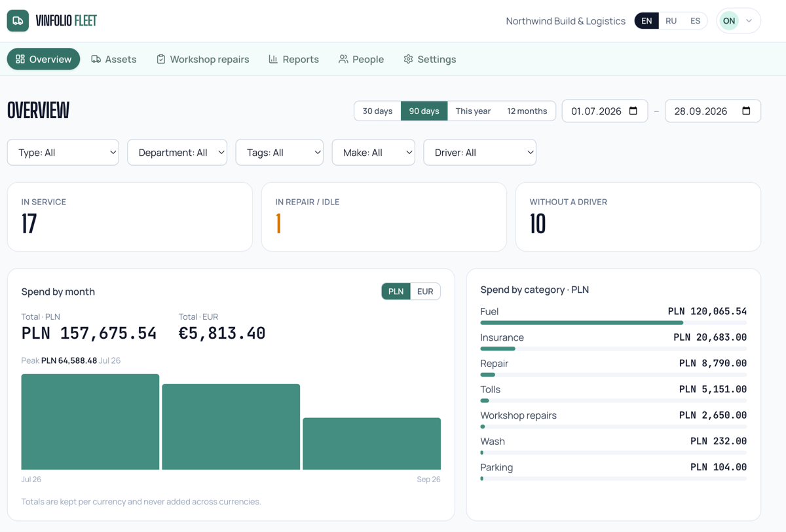Go to the Overview tab
The image size is (786, 532).
(x=43, y=59)
